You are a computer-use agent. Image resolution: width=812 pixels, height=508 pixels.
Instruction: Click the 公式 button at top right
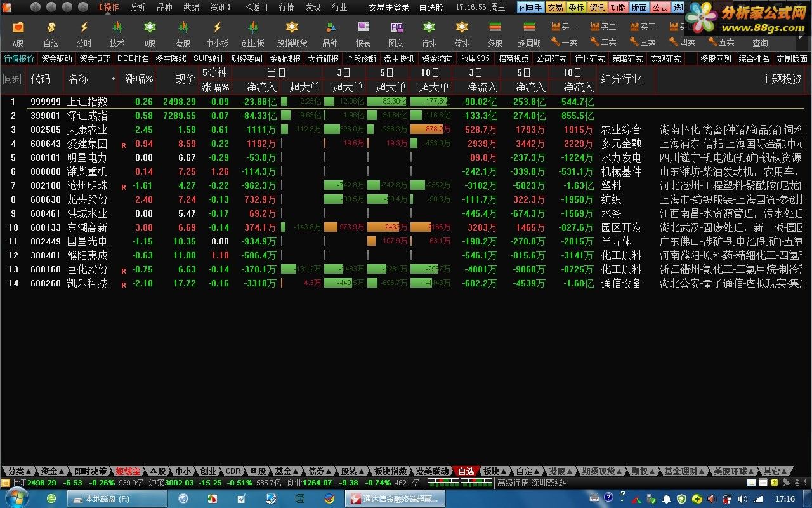660,8
